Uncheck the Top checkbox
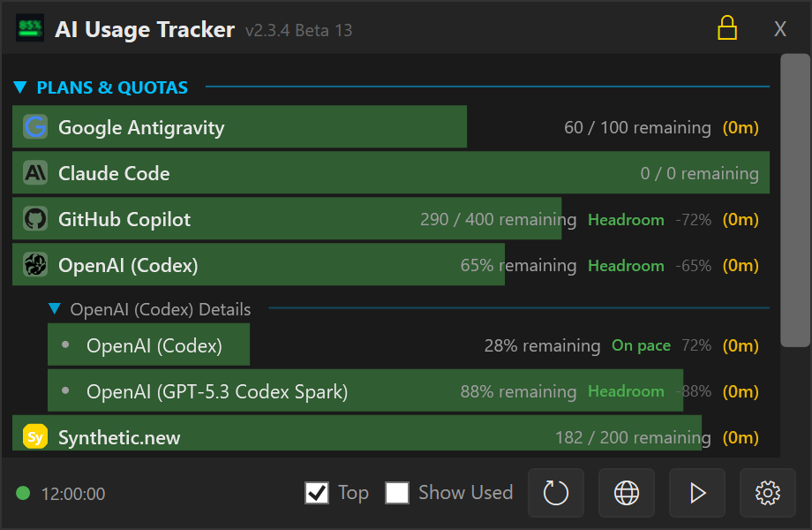This screenshot has width=812, height=530. tap(317, 493)
